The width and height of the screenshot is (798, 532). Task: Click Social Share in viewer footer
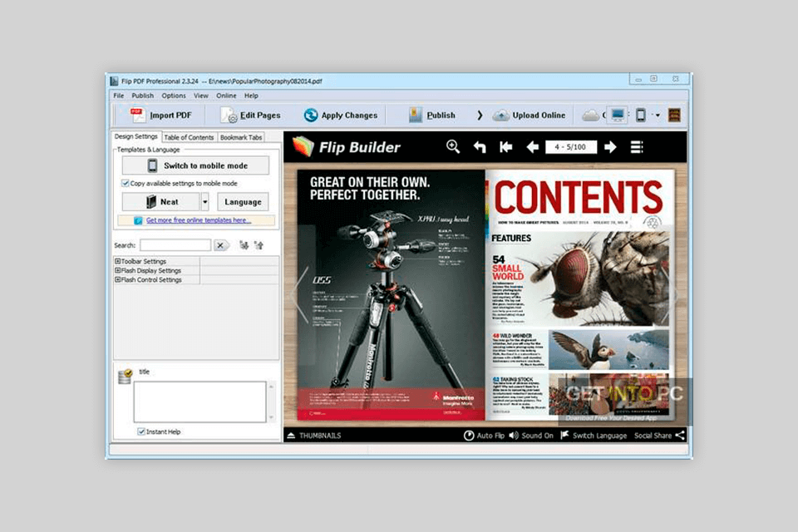pos(659,436)
